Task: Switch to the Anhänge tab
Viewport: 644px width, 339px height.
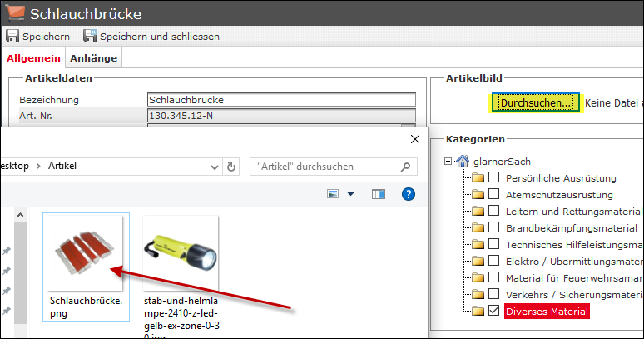Action: pos(94,58)
